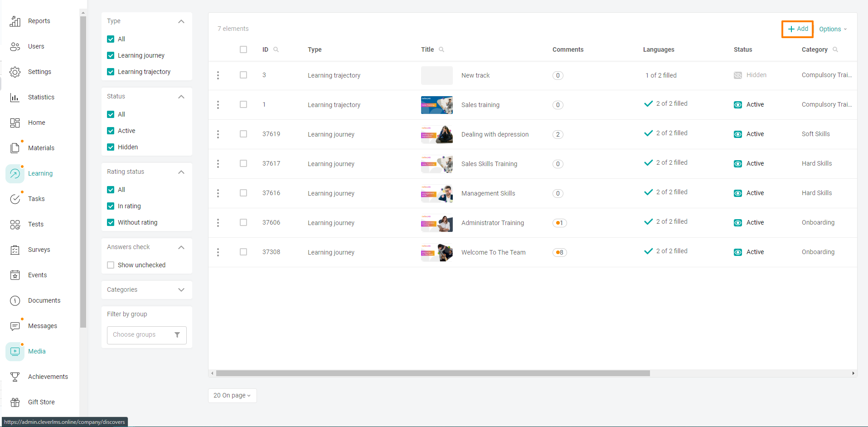868x427 pixels.
Task: Click the Achievements trophy icon
Action: tap(15, 377)
